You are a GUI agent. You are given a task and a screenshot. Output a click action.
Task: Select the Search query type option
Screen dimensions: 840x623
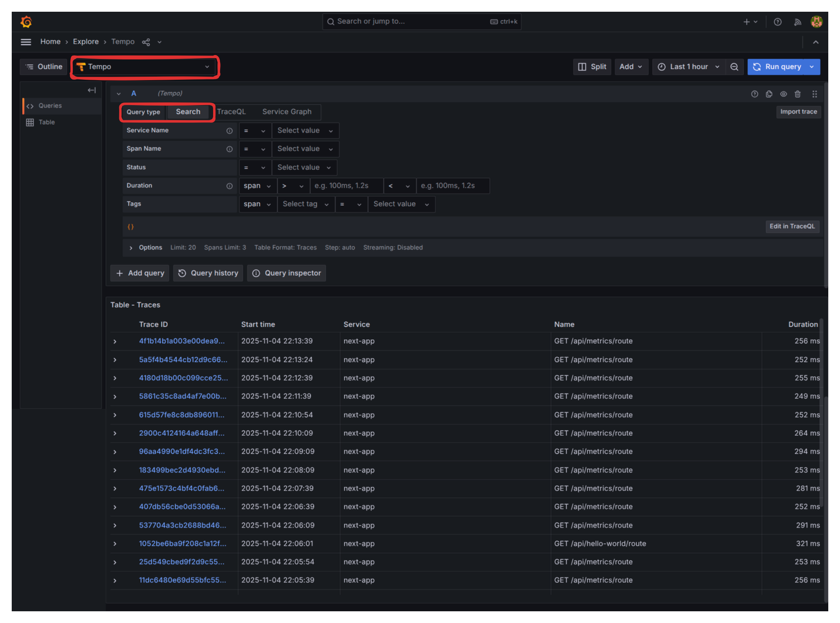click(188, 112)
